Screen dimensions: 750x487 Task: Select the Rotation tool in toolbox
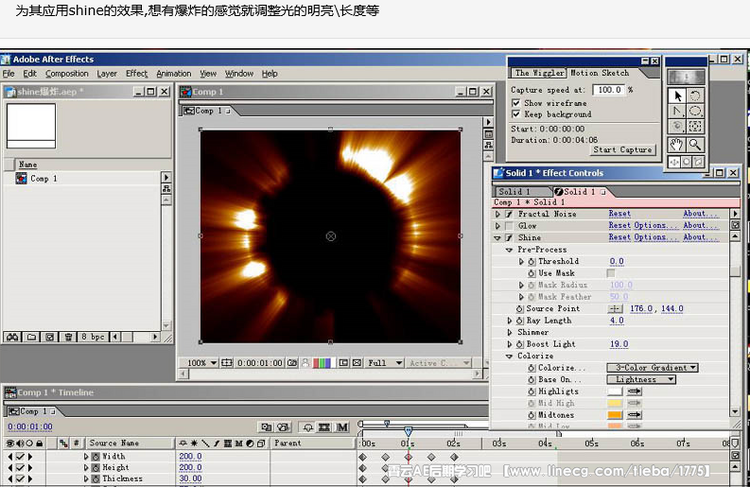(695, 96)
